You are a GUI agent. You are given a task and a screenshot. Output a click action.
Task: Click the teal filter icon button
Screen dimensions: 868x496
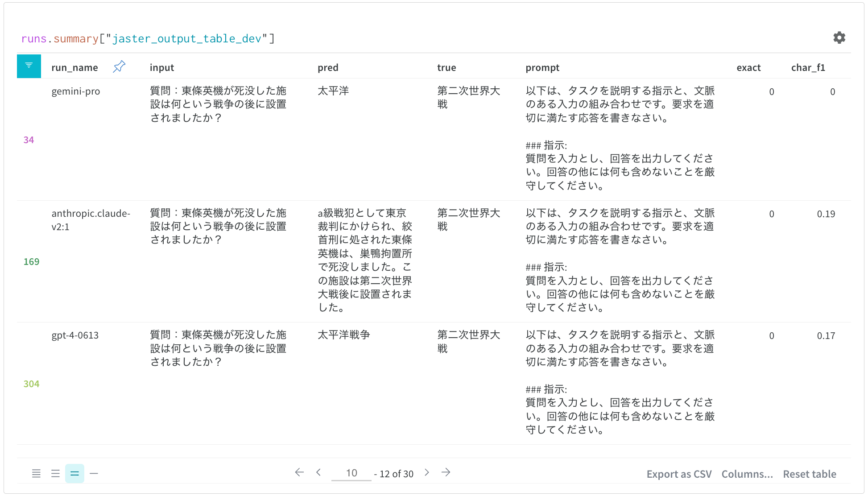pyautogui.click(x=29, y=66)
